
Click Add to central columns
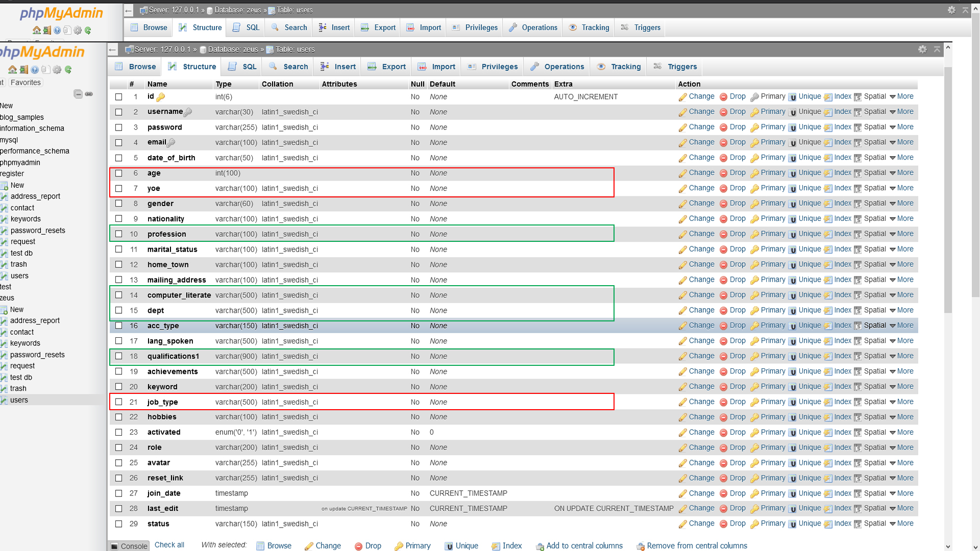pos(579,546)
